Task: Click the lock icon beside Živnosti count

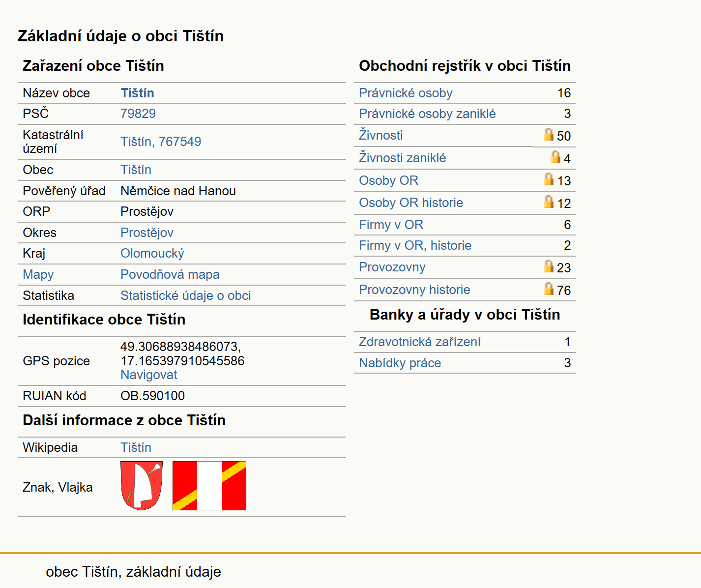Action: click(x=549, y=134)
